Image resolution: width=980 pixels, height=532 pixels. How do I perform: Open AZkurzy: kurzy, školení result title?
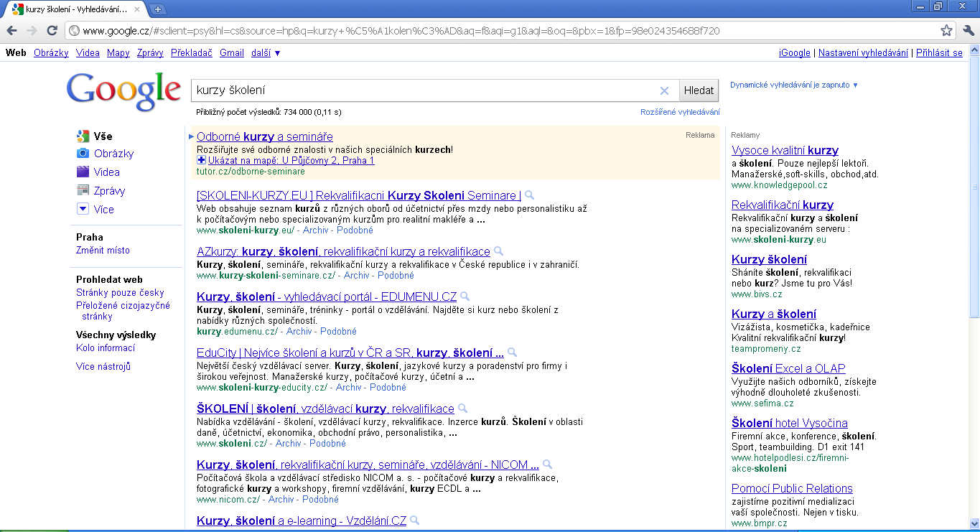[343, 251]
